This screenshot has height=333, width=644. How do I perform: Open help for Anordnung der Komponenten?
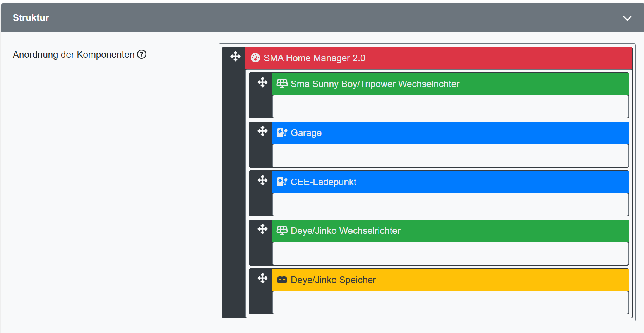pyautogui.click(x=142, y=54)
